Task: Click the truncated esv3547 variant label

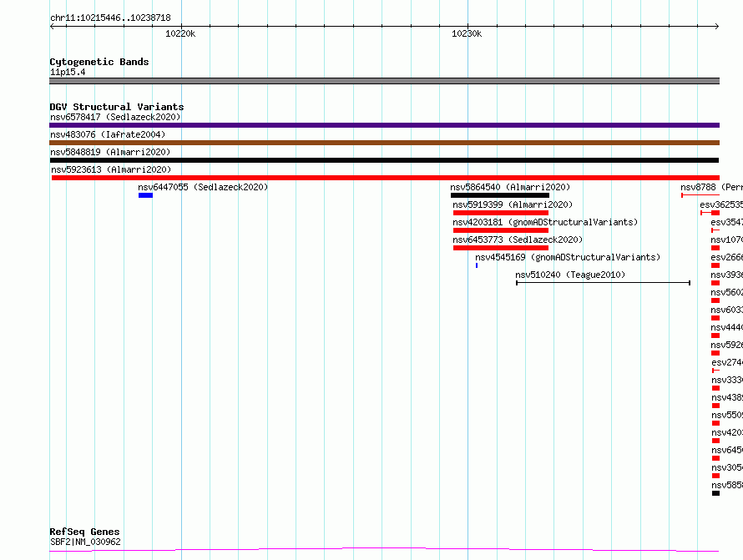Action: pos(726,222)
